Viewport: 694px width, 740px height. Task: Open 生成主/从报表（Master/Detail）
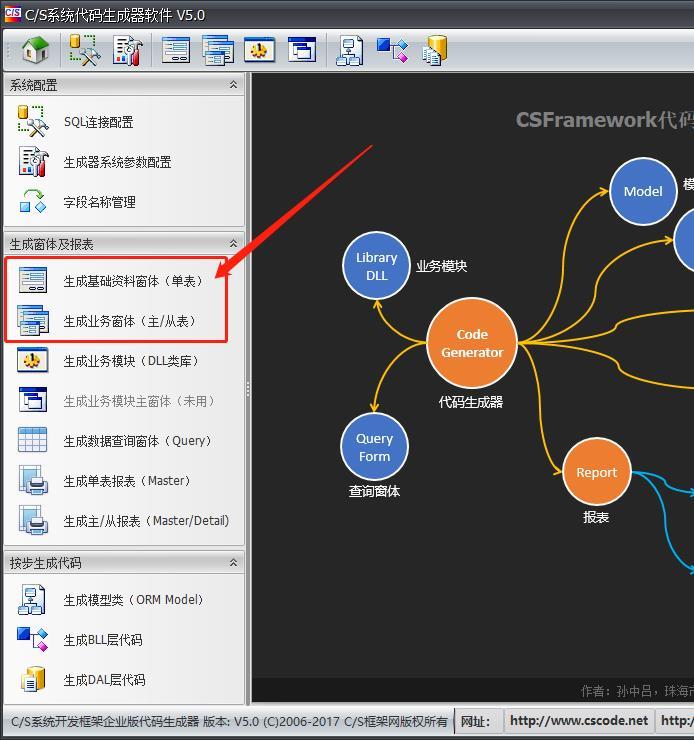(146, 521)
